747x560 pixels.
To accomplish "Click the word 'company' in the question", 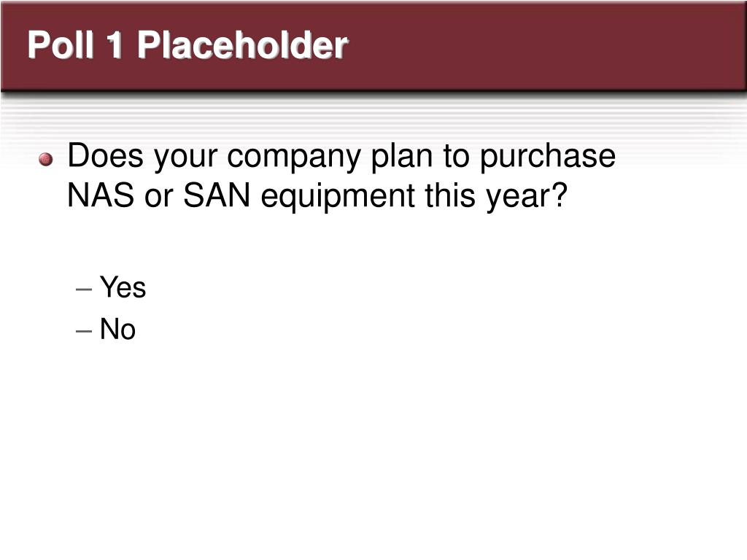I will [x=293, y=158].
